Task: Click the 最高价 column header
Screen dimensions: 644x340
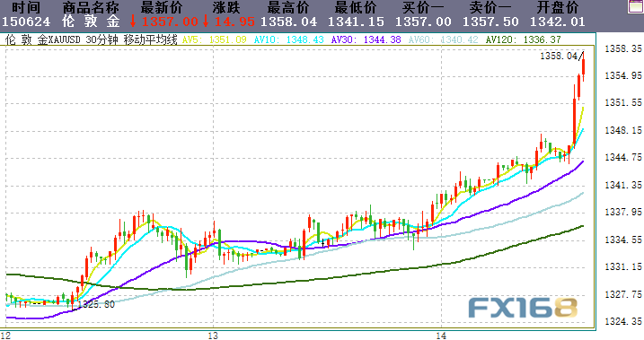Action: pyautogui.click(x=288, y=7)
